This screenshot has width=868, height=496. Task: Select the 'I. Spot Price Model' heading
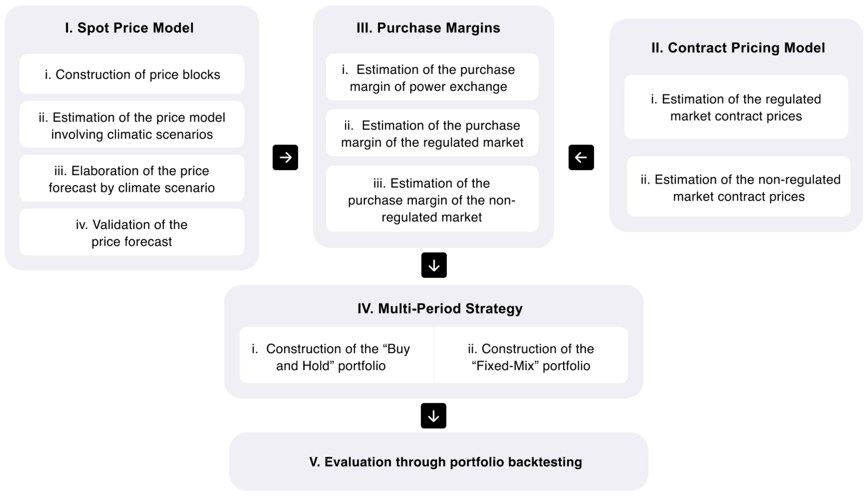[129, 28]
